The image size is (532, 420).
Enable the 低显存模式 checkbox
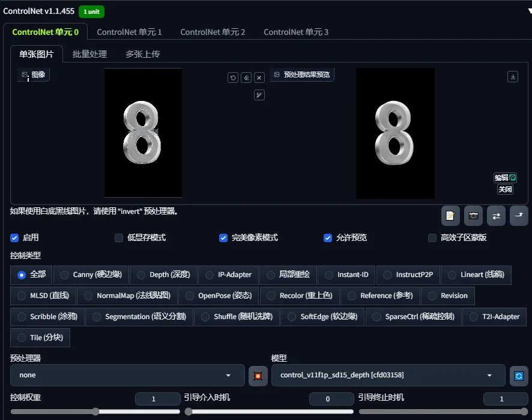tap(119, 238)
